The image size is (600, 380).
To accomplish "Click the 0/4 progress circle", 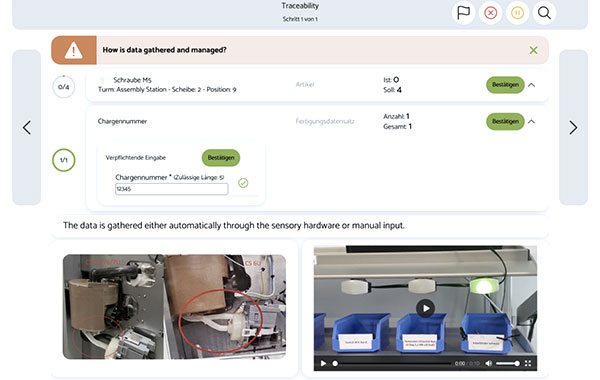I will pos(64,87).
